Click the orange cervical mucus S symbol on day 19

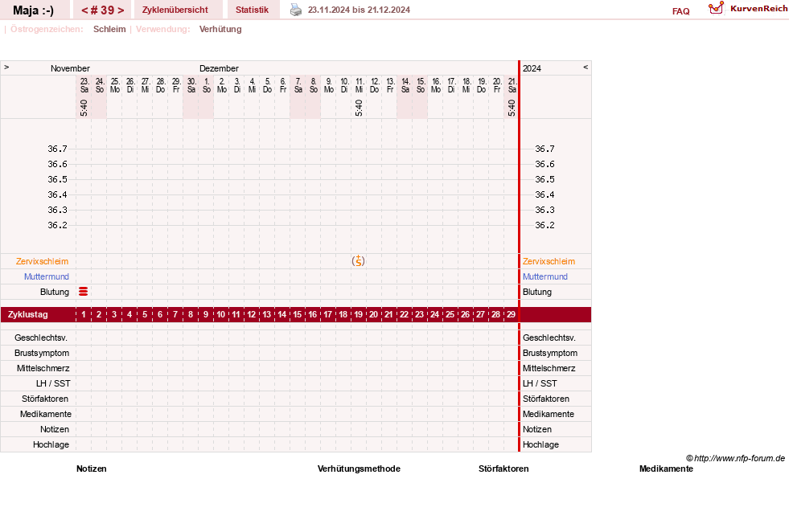(358, 261)
